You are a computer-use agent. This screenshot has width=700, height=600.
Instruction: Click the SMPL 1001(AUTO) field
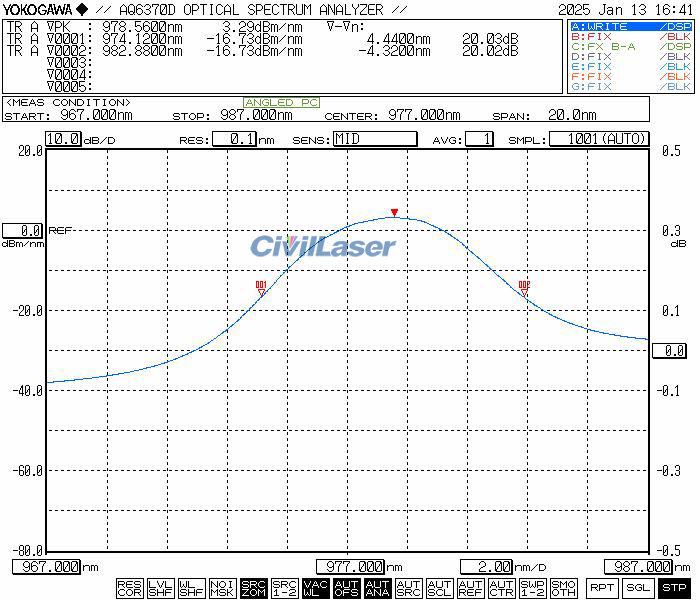[599, 139]
